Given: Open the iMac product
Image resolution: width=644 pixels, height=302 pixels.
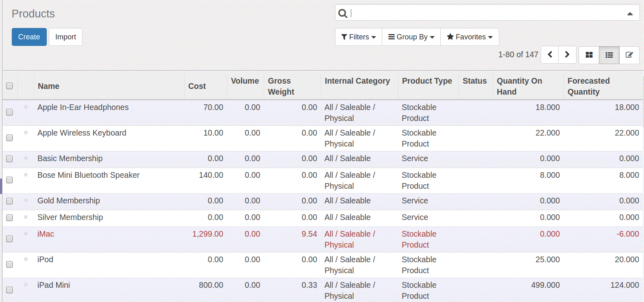Looking at the screenshot, I should coord(46,234).
